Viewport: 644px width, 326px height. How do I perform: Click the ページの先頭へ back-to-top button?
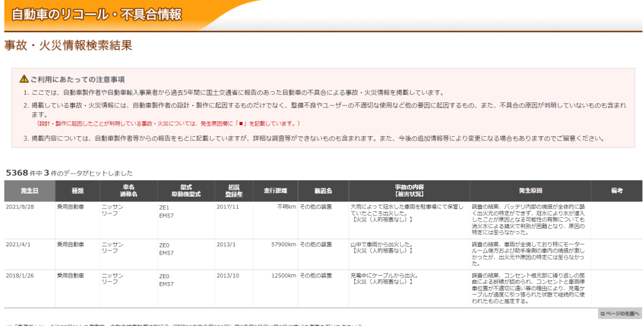click(619, 313)
